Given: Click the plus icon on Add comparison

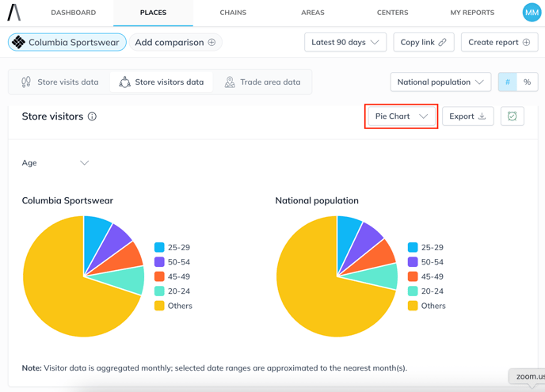Looking at the screenshot, I should (212, 42).
